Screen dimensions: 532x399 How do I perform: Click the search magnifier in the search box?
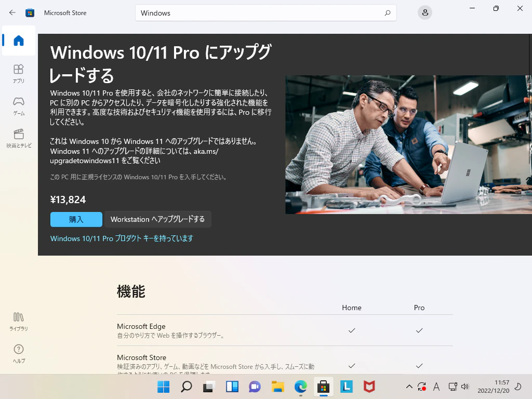(388, 13)
